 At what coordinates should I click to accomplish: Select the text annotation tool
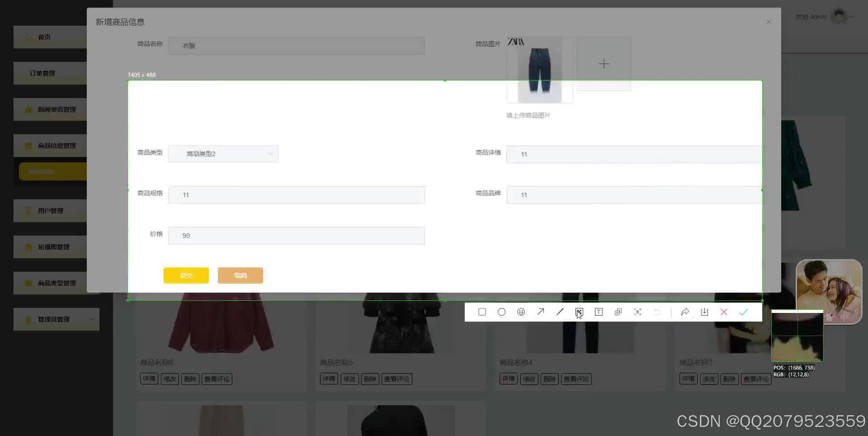(599, 312)
